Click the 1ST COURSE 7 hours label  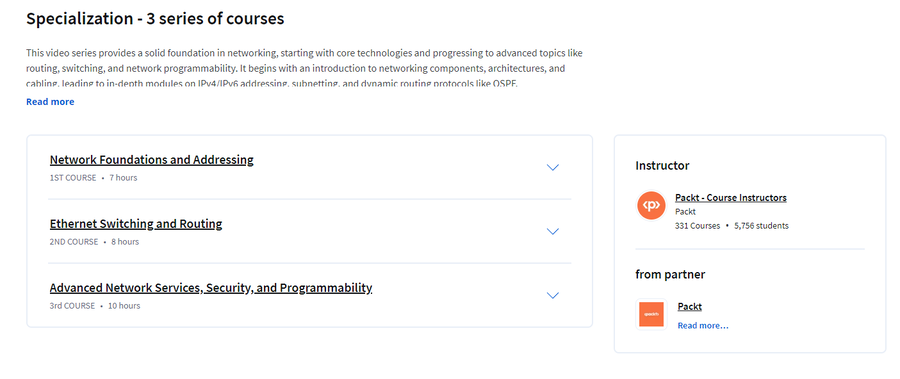(94, 178)
